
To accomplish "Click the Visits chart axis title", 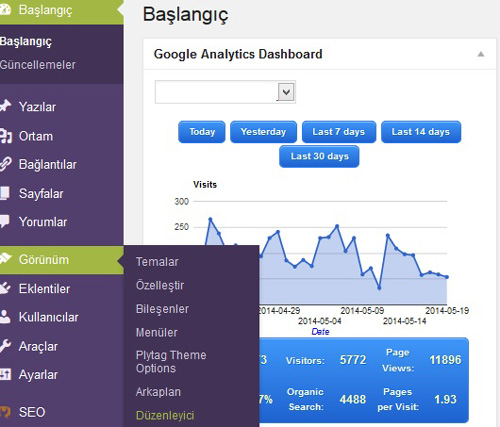I will pos(205,185).
